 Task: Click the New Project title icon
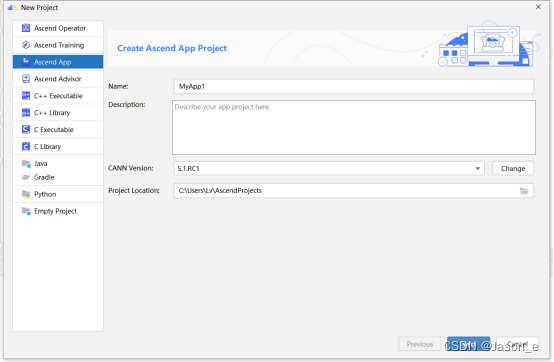coord(12,7)
